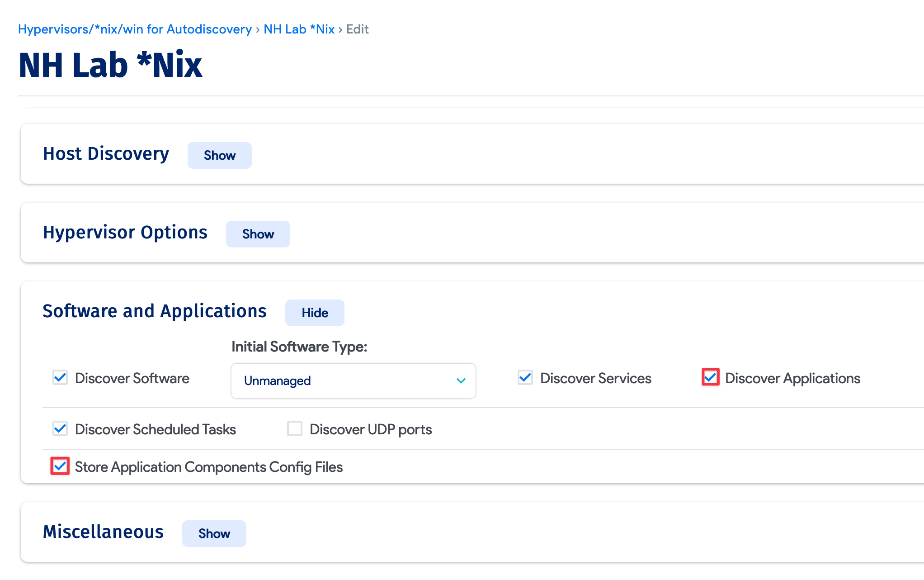
Task: Click the Host Discovery heading
Action: 105,154
